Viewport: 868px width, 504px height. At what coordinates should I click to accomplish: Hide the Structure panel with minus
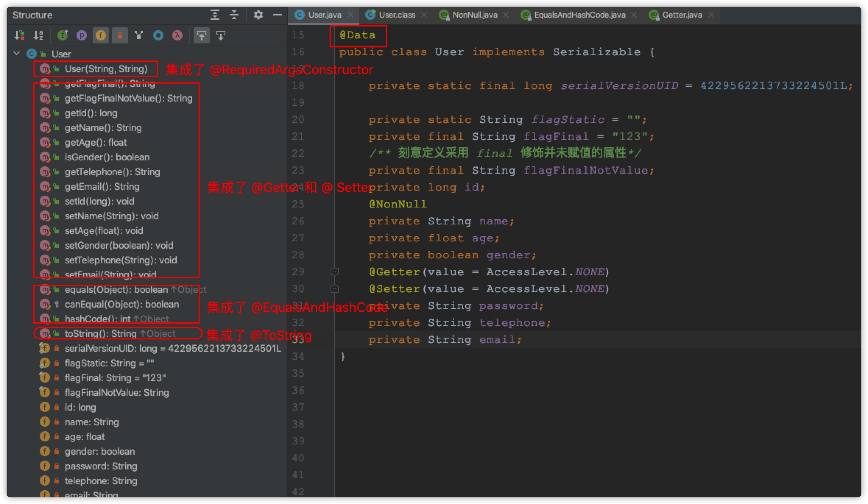pyautogui.click(x=278, y=15)
